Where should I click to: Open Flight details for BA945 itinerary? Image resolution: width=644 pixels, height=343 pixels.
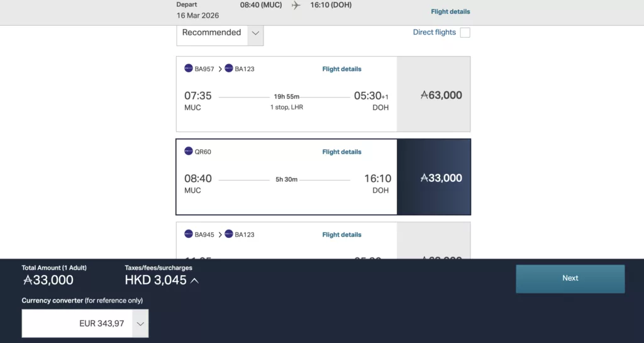[x=341, y=235]
